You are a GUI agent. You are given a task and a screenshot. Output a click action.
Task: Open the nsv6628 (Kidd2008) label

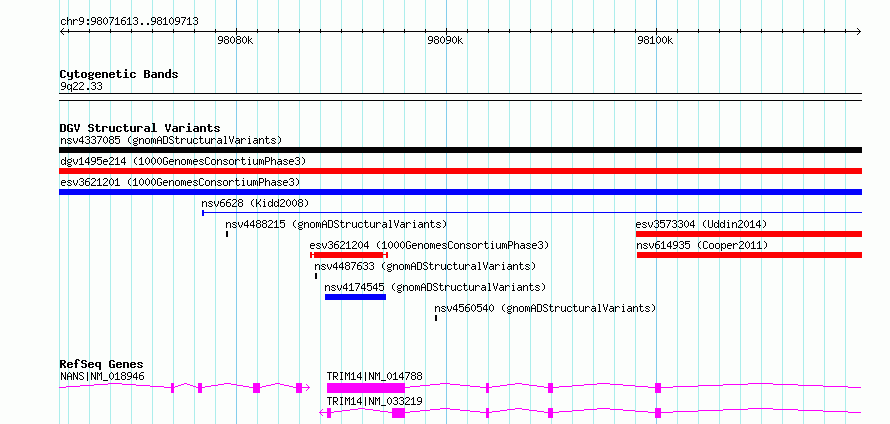click(255, 203)
